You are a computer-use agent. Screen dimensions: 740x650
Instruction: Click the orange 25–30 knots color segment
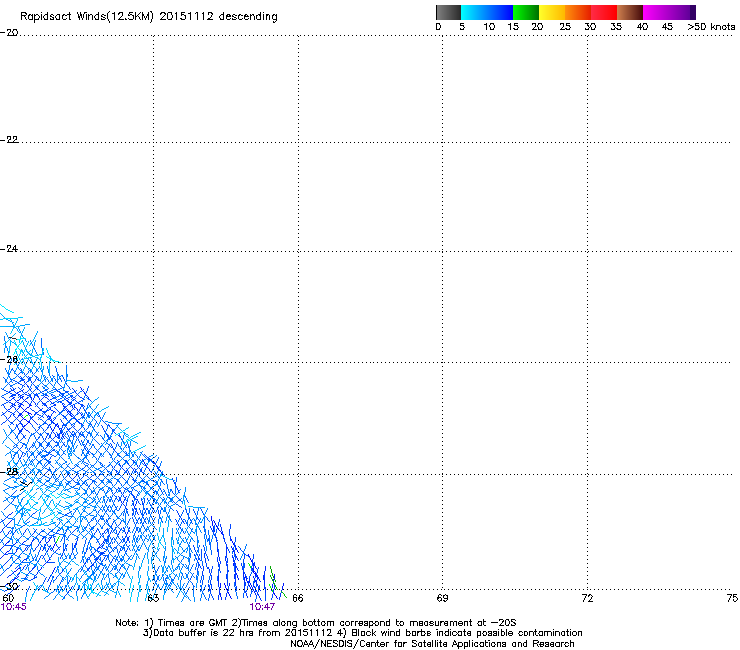coord(578,12)
